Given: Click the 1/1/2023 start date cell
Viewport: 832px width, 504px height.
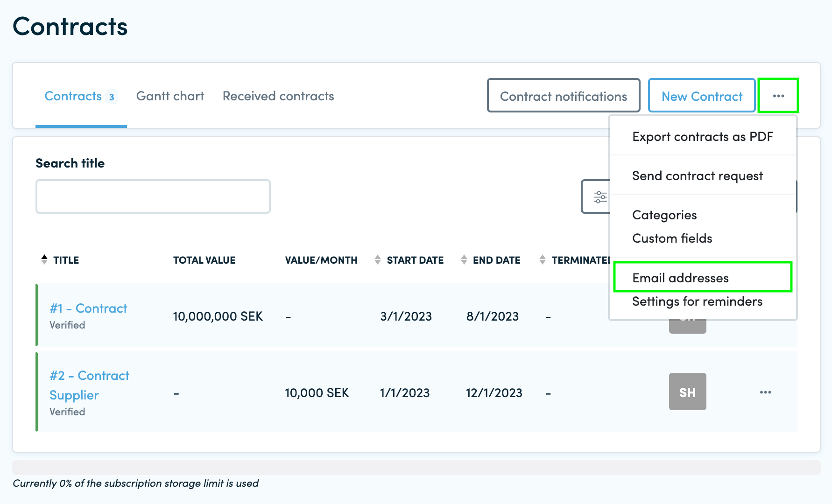Looking at the screenshot, I should click(405, 393).
